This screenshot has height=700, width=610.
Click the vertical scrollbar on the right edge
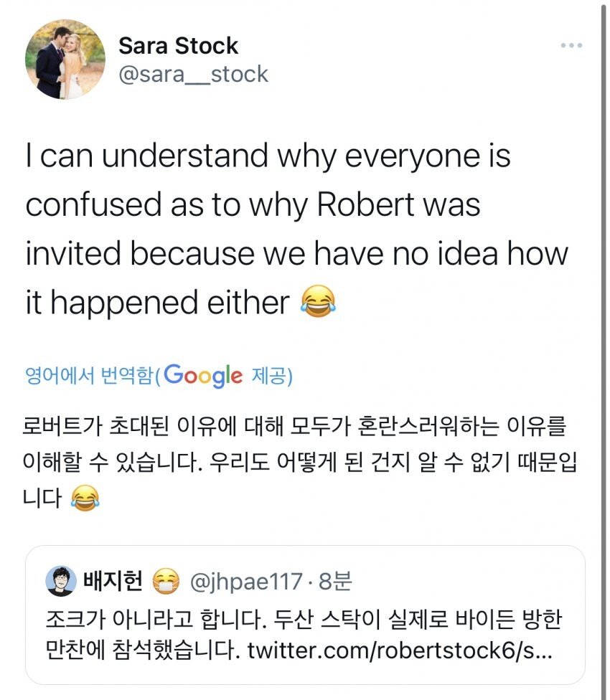click(603, 350)
